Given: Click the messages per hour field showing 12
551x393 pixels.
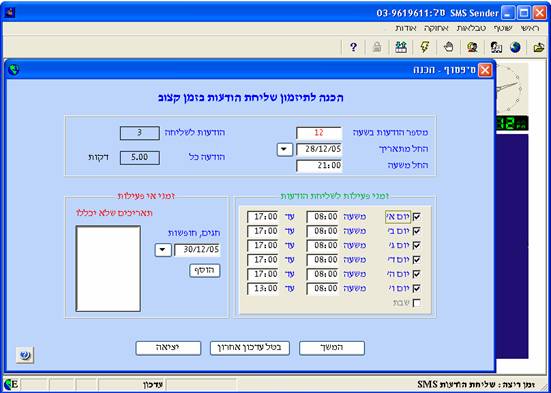Looking at the screenshot, I should tap(319, 133).
